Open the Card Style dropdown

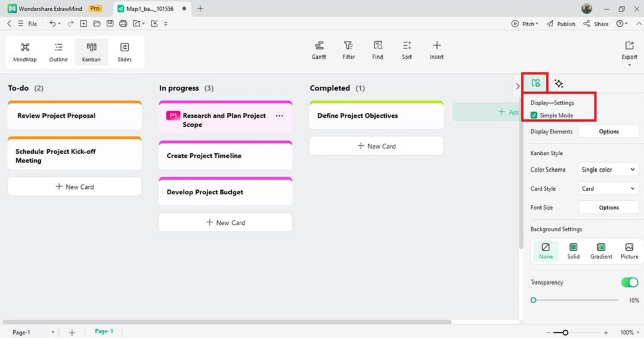point(608,188)
